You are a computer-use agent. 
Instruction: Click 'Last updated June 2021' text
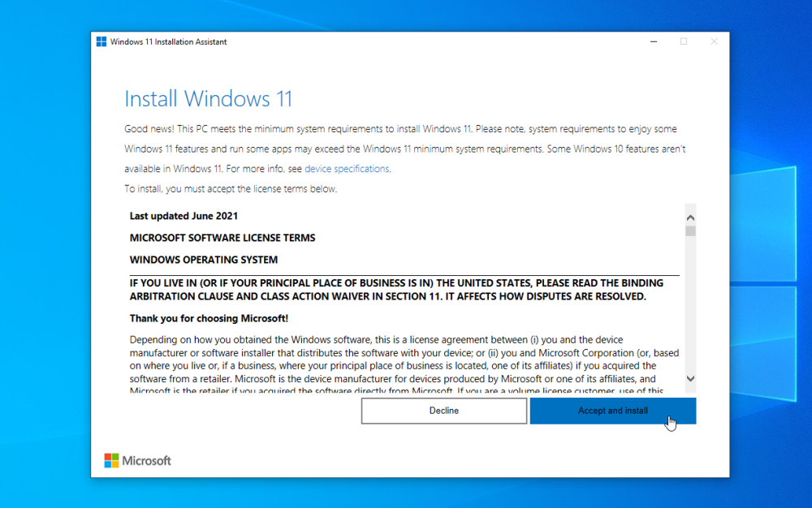(x=184, y=216)
